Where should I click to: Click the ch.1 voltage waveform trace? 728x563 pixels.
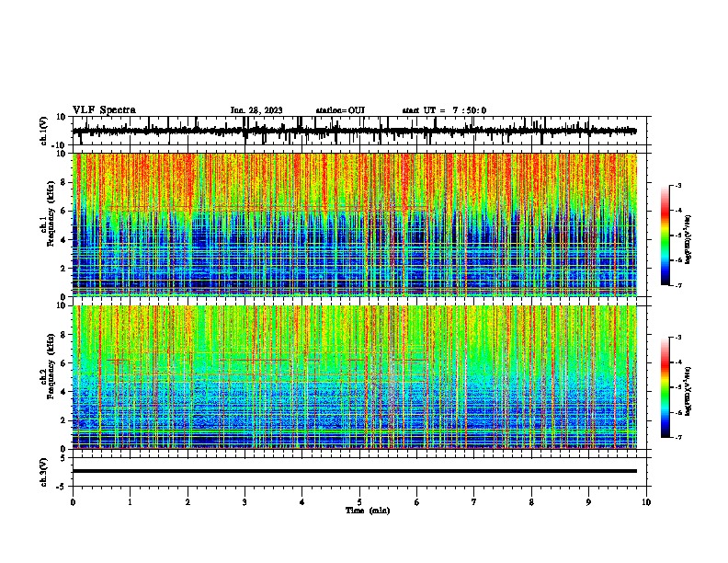(355, 131)
